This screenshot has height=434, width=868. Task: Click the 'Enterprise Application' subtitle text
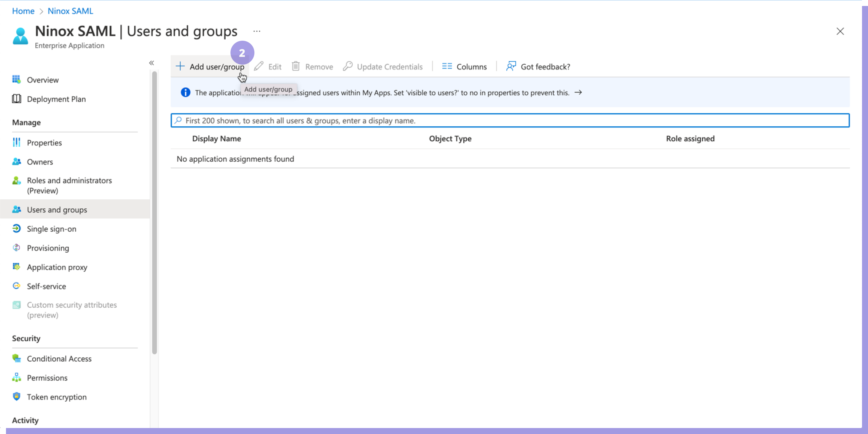[x=69, y=45]
